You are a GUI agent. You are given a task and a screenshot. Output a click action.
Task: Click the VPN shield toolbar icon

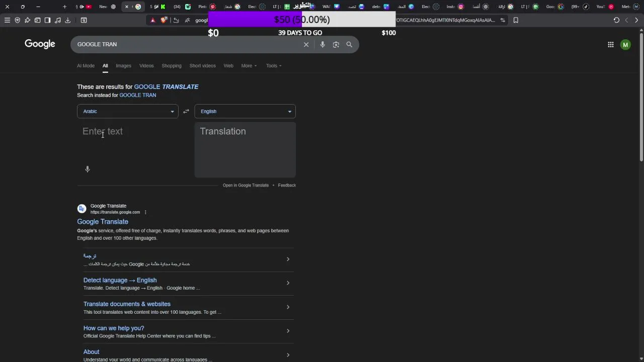tap(17, 20)
